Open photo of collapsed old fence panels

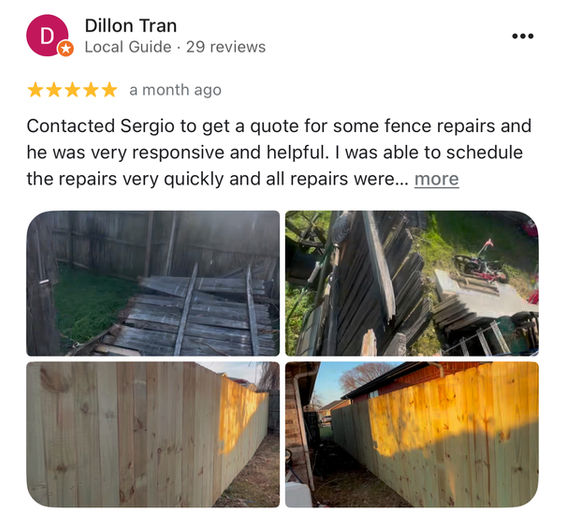point(153,283)
